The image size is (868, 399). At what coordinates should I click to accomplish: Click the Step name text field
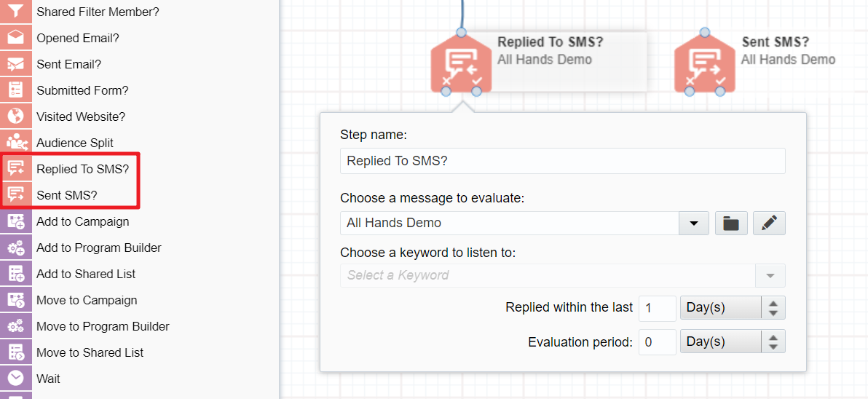coord(562,161)
